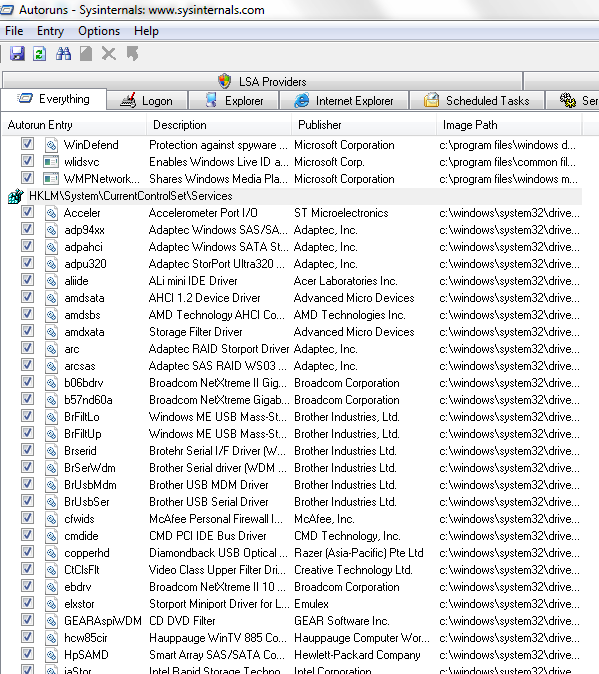The image size is (599, 674).
Task: Select the Everything tab
Action: [54, 99]
